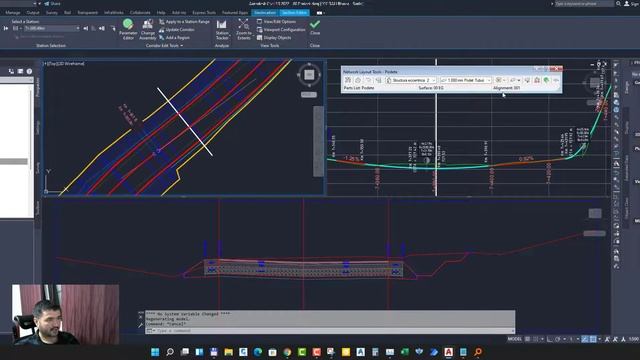Image resolution: width=640 pixels, height=360 pixels.
Task: Click in the command line input
Action: [x=331, y=331]
